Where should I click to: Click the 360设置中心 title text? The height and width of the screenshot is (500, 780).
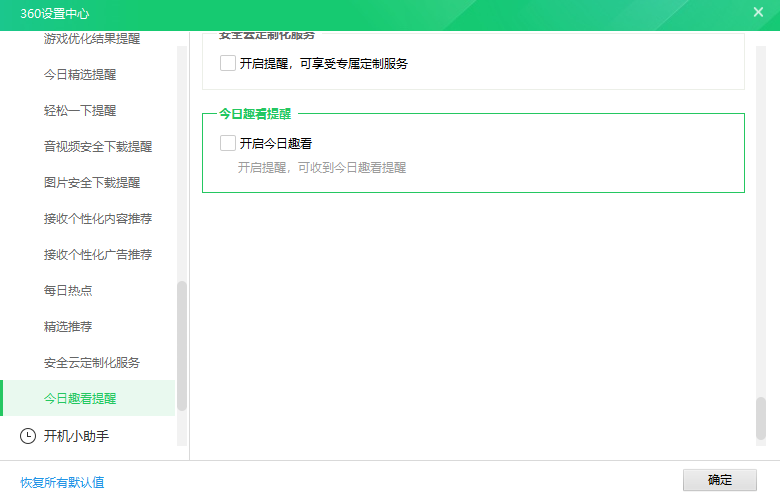click(55, 14)
